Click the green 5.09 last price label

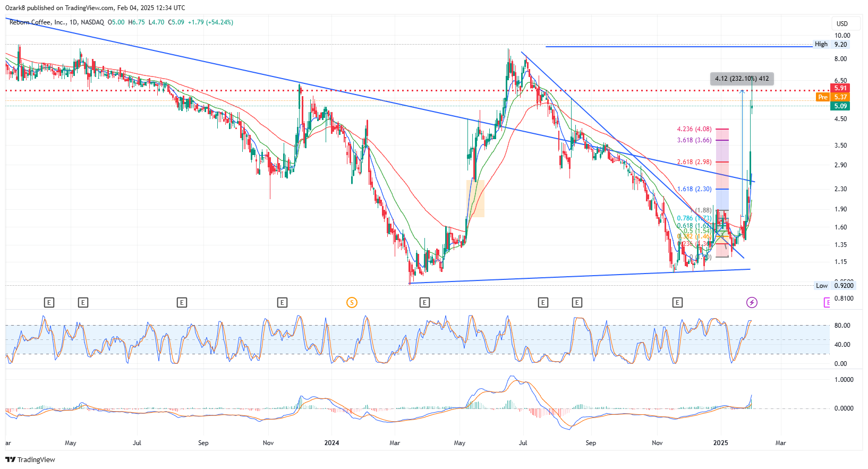[x=840, y=106]
